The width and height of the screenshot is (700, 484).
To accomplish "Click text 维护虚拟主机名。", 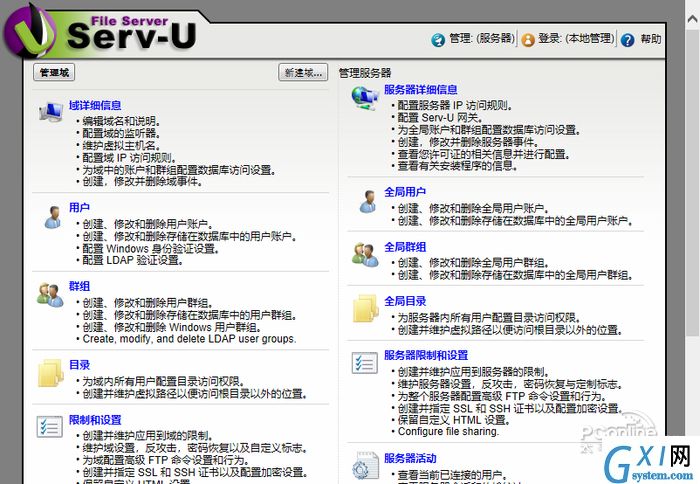I will pos(122,146).
